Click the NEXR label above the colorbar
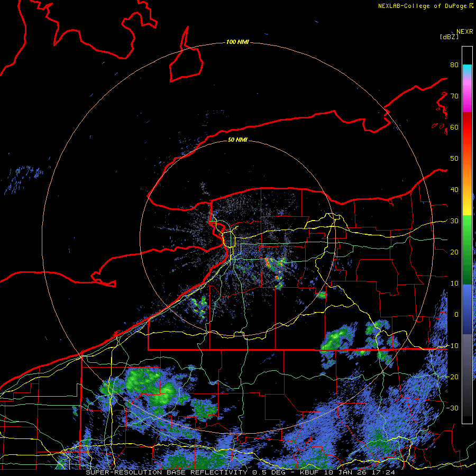476x476 pixels. (465, 32)
